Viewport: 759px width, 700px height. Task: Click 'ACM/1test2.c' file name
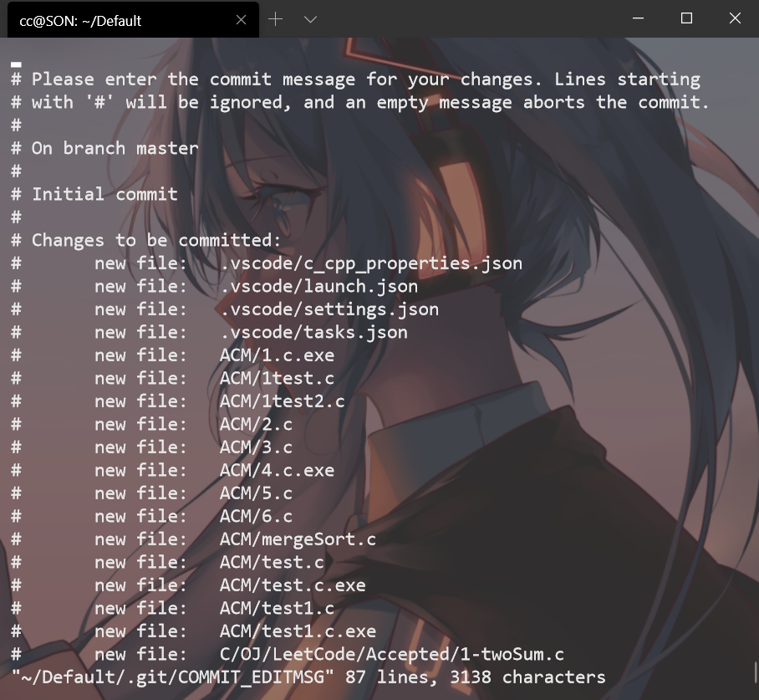click(x=283, y=401)
